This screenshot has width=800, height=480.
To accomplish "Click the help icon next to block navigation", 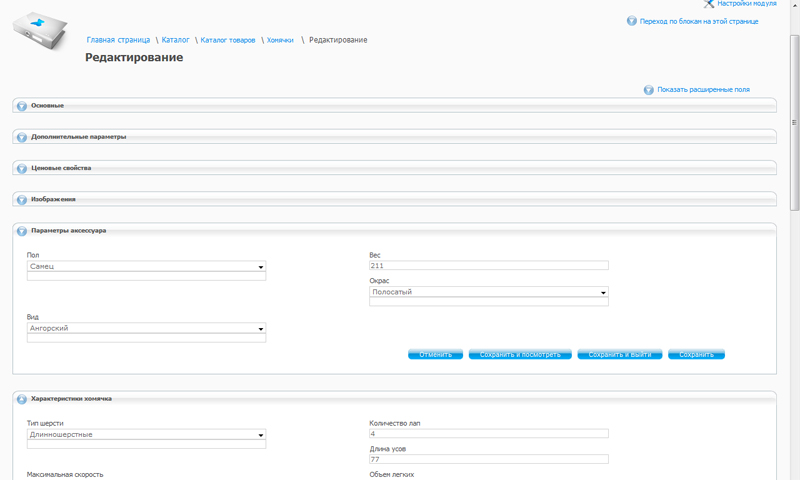I will point(632,20).
